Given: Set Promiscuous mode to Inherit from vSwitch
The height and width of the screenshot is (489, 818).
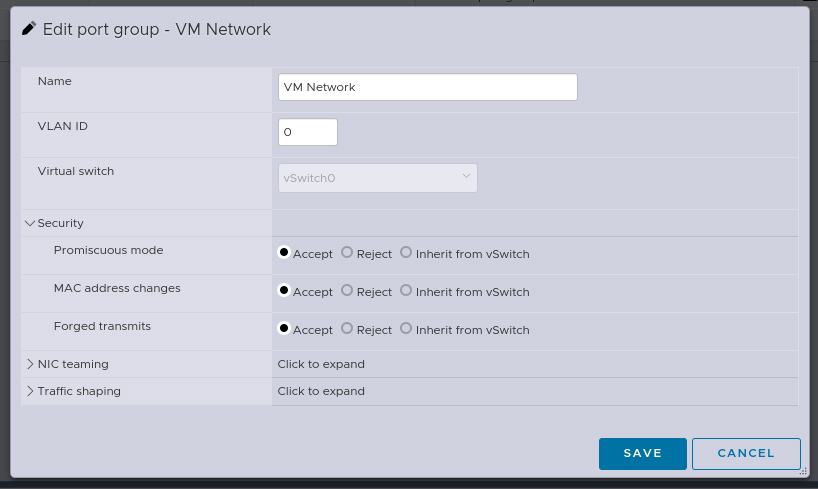Looking at the screenshot, I should (406, 253).
